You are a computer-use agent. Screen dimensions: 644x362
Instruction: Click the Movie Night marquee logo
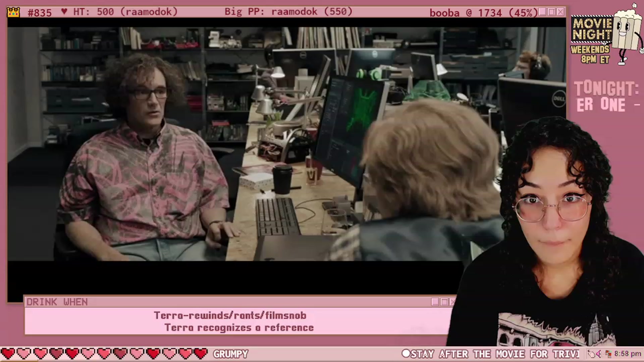[x=592, y=29]
